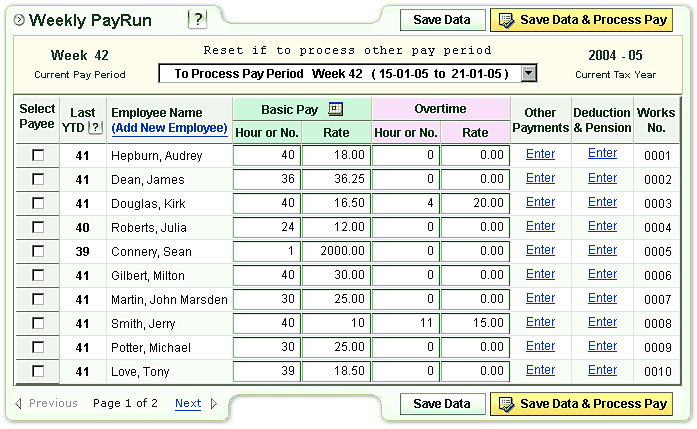This screenshot has height=429, width=697.
Task: Enter Other Payments for Dean, James
Action: point(540,178)
